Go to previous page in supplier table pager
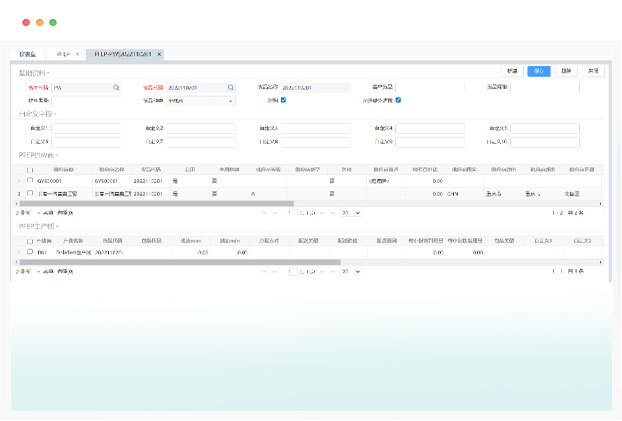The height and width of the screenshot is (421, 622). [x=275, y=213]
